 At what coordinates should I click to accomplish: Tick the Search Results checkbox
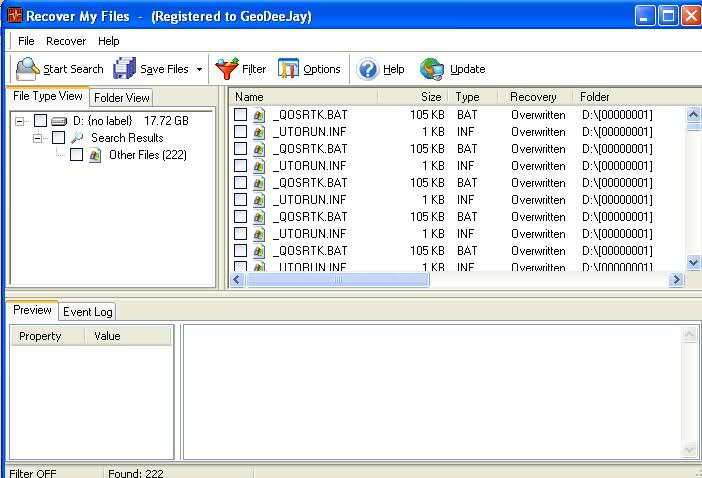[58, 137]
